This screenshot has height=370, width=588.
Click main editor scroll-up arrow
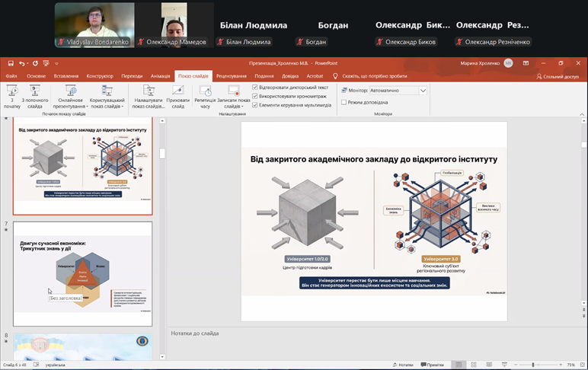(583, 121)
